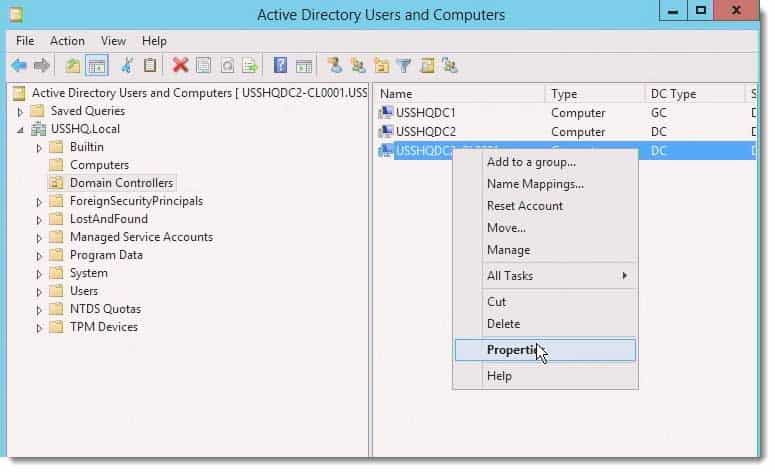775x472 pixels.
Task: Expand the LostAndFound container
Action: pos(39,220)
